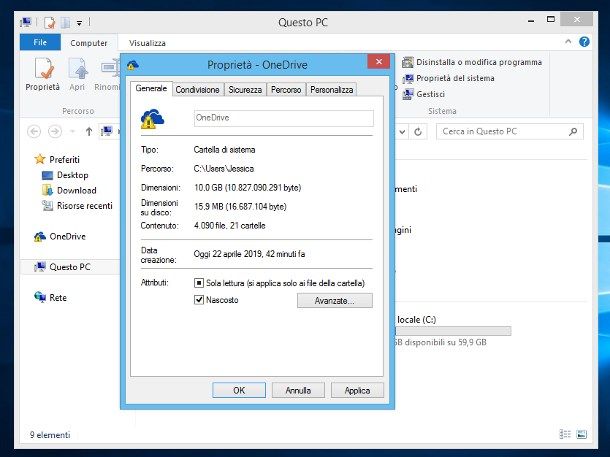The height and width of the screenshot is (457, 610).
Task: Open the File ribbon tab
Action: 40,42
